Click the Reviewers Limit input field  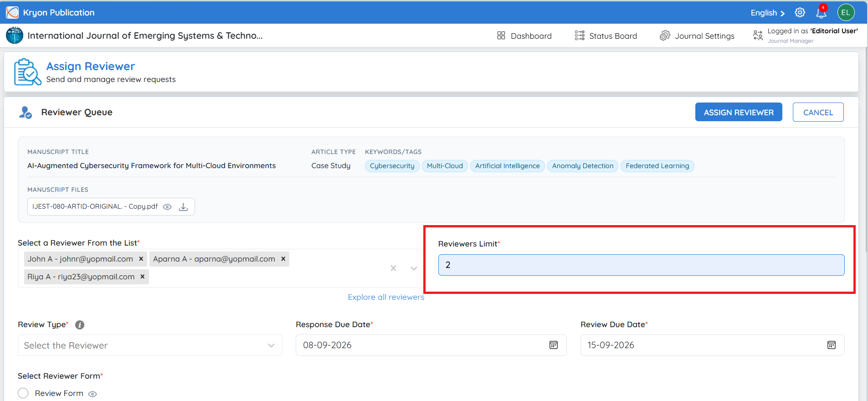(641, 265)
